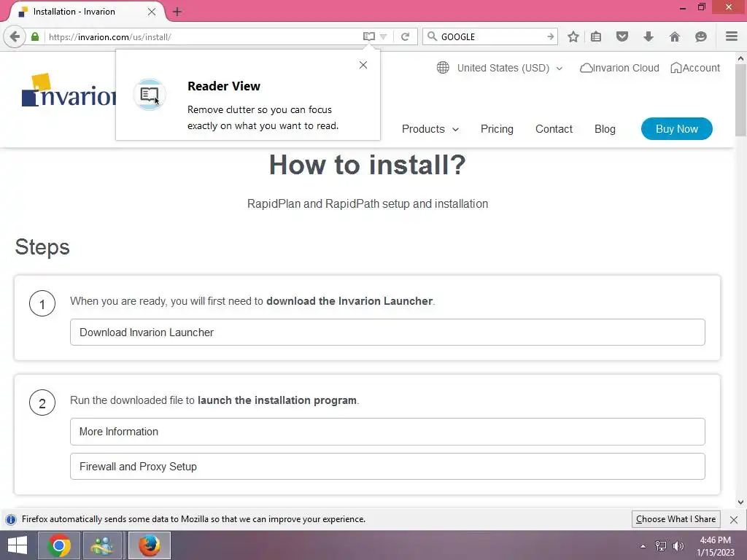Image resolution: width=747 pixels, height=560 pixels.
Task: Open Invarion Cloud link
Action: (619, 68)
